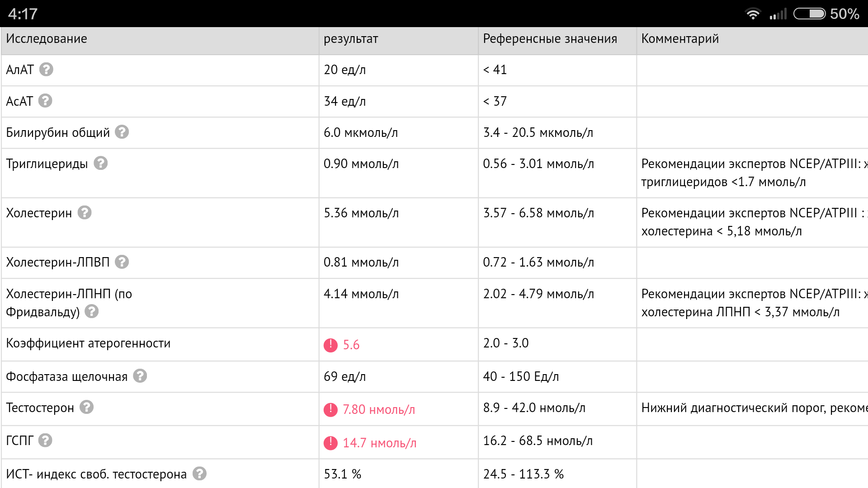Show info for Тестостерон test
Screen dimensions: 868x488
tap(86, 407)
